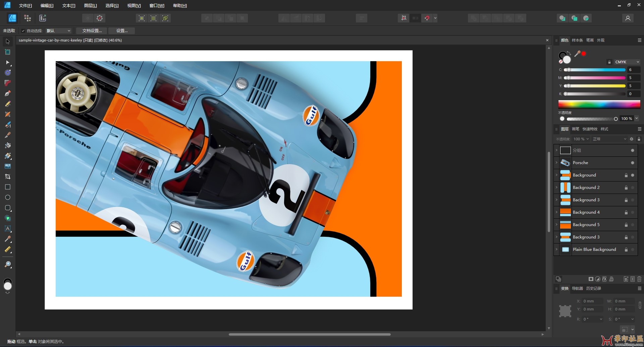Hide the Porsche layer
644x347 pixels.
633,163
